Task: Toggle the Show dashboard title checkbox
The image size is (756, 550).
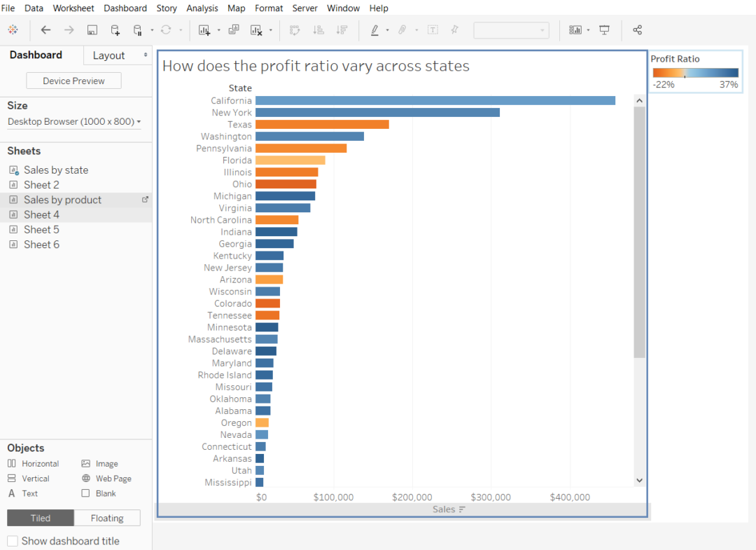Action: coord(12,541)
